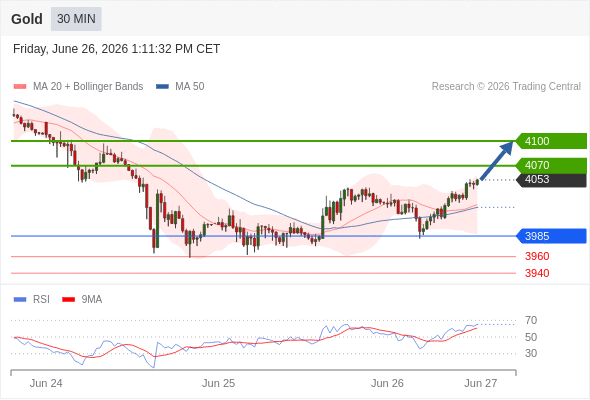Click the Jun 25 date axis label

[x=218, y=383]
